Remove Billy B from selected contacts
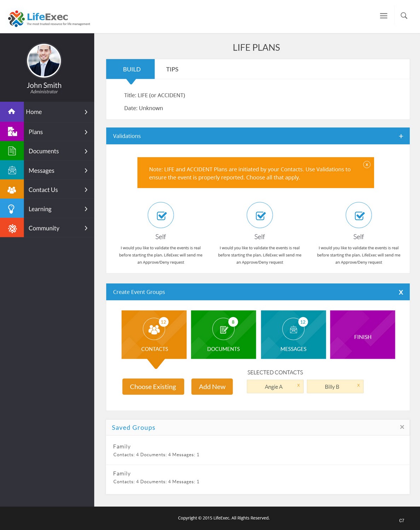 point(358,385)
